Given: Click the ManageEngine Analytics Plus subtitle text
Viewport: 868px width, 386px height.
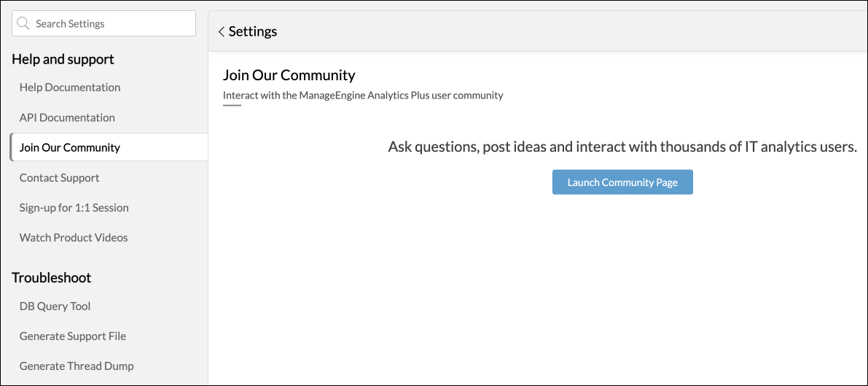Looking at the screenshot, I should 363,96.
